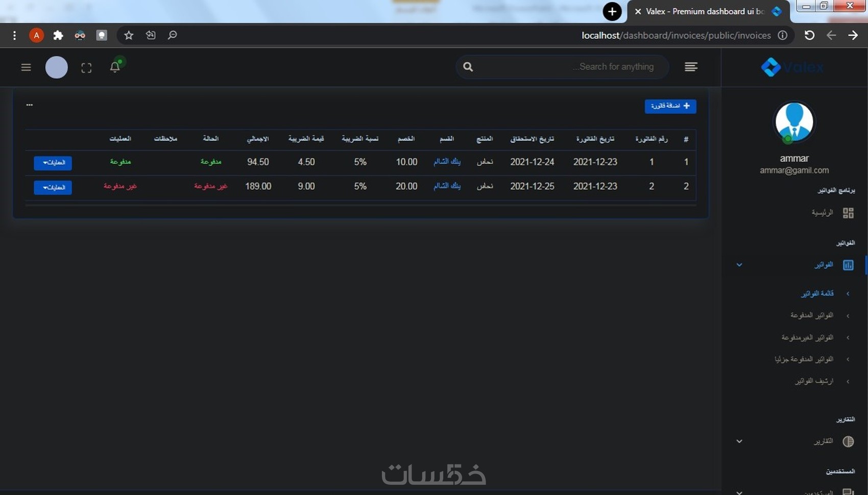Click red غير مدفوعة status in الحالة column
868x495 pixels.
[x=211, y=186]
